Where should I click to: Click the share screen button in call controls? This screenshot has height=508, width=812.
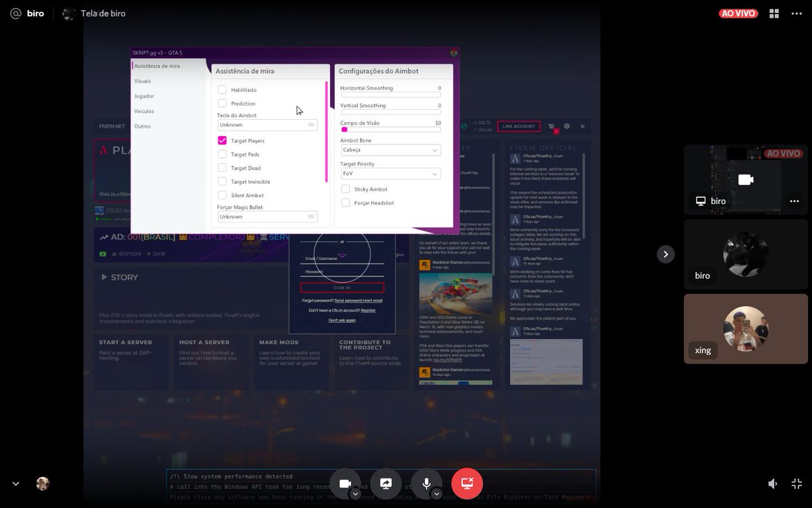[x=386, y=484]
